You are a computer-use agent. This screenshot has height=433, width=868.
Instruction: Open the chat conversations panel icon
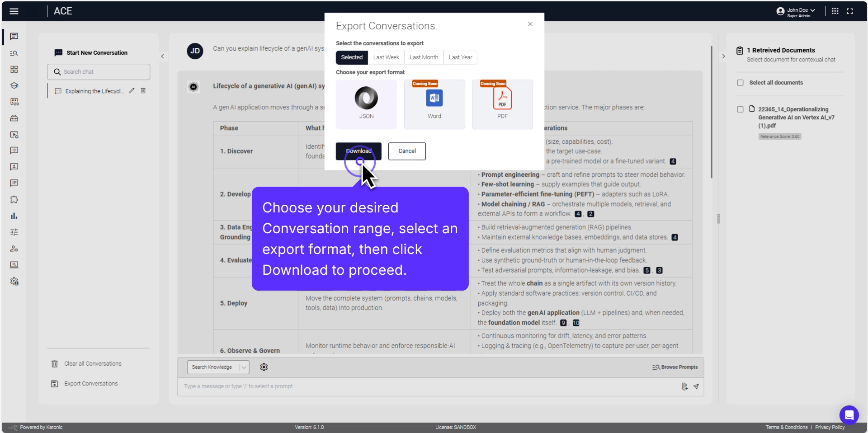14,37
